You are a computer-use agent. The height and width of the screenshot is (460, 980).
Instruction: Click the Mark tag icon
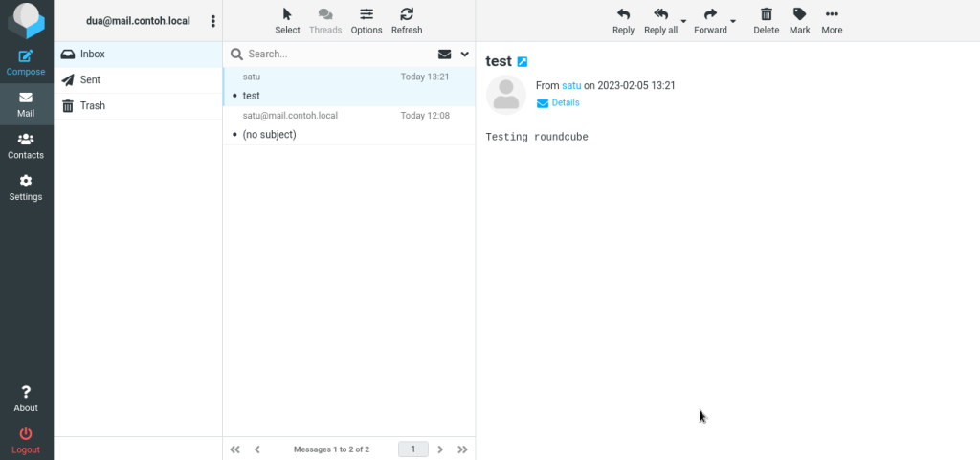click(799, 14)
